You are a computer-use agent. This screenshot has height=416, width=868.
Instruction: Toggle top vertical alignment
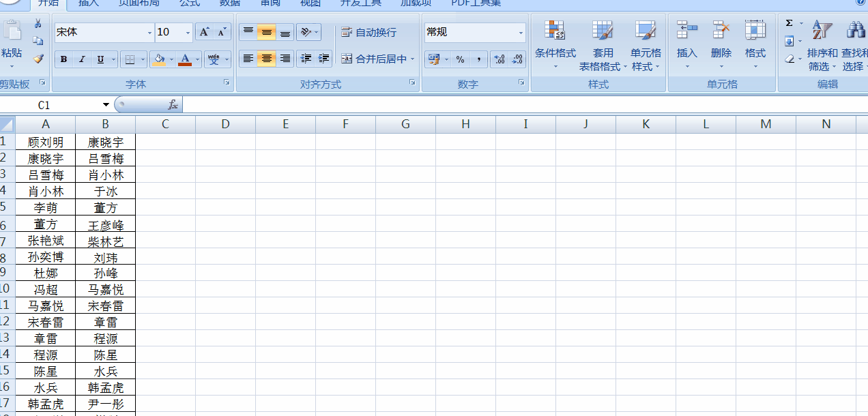[248, 32]
